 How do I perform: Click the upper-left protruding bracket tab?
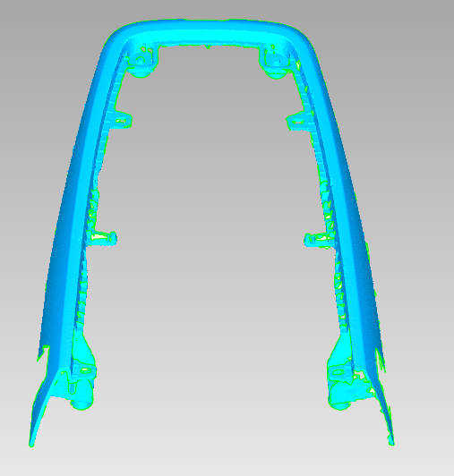pyautogui.click(x=122, y=121)
